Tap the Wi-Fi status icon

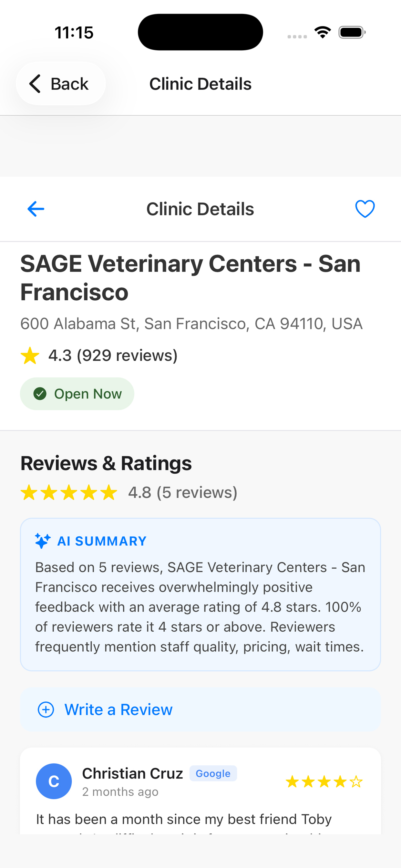pyautogui.click(x=323, y=32)
